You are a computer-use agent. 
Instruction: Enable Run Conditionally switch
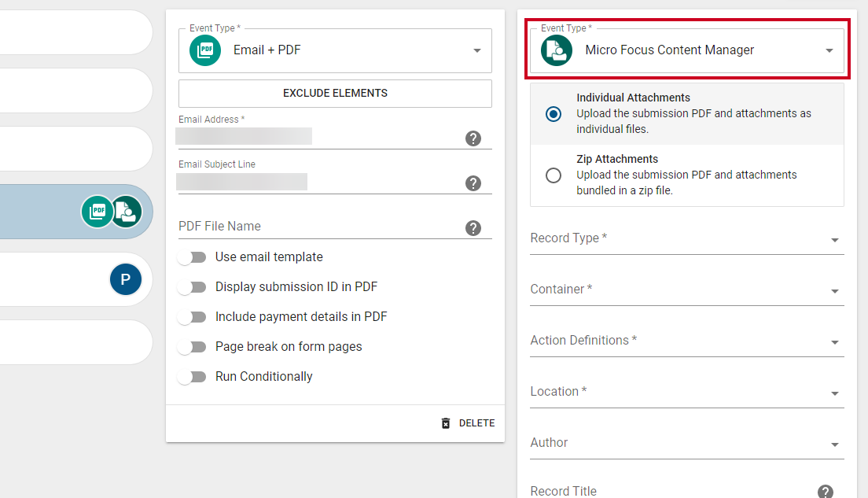(x=192, y=377)
